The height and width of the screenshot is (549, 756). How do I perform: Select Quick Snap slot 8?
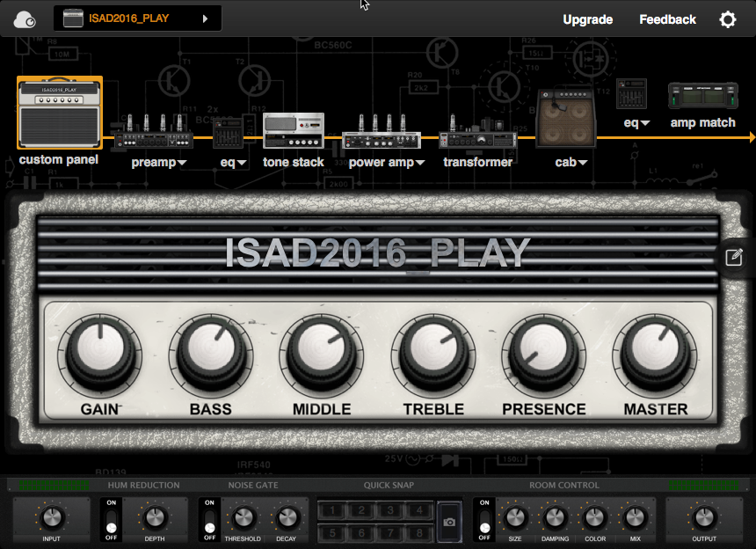419,532
